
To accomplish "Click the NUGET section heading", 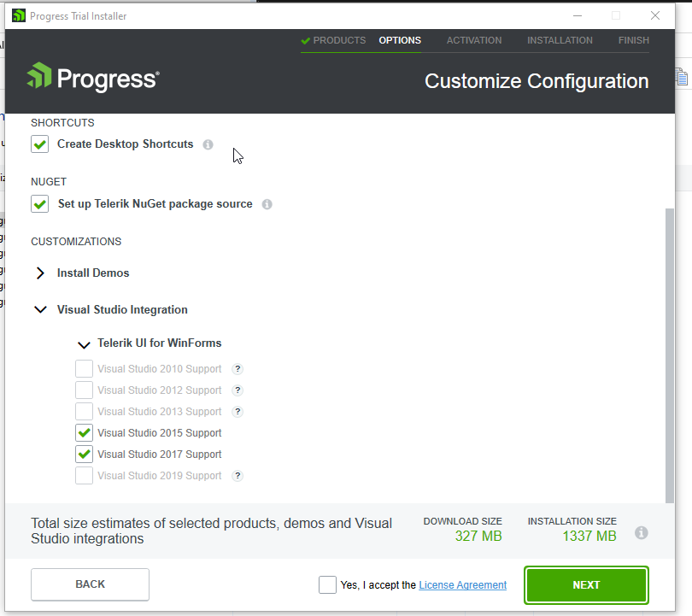I will 49,182.
